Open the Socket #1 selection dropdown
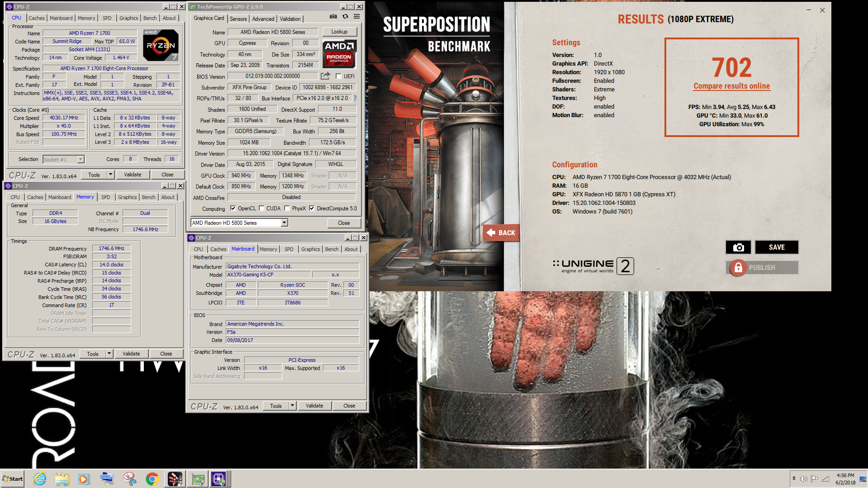 (x=81, y=159)
